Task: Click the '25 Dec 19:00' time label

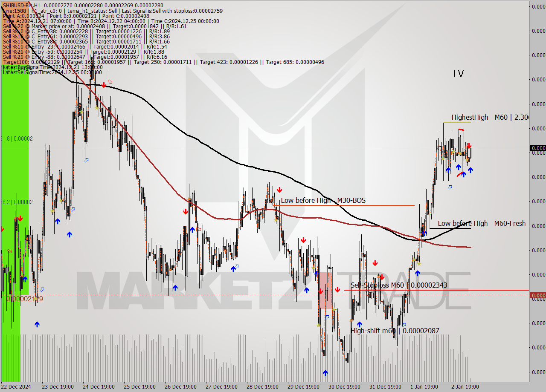Action: tap(139, 387)
